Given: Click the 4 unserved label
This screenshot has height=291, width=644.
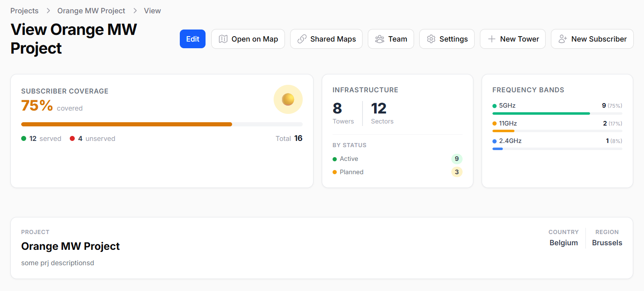Looking at the screenshot, I should coord(97,138).
